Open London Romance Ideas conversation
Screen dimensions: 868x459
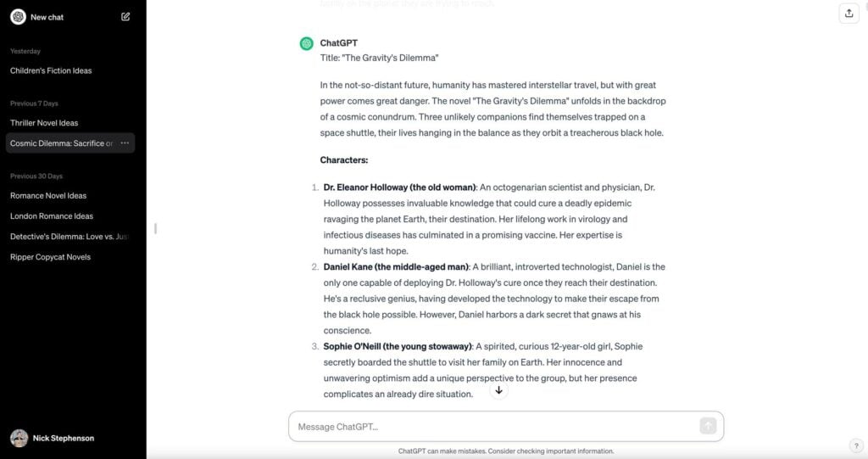(52, 216)
